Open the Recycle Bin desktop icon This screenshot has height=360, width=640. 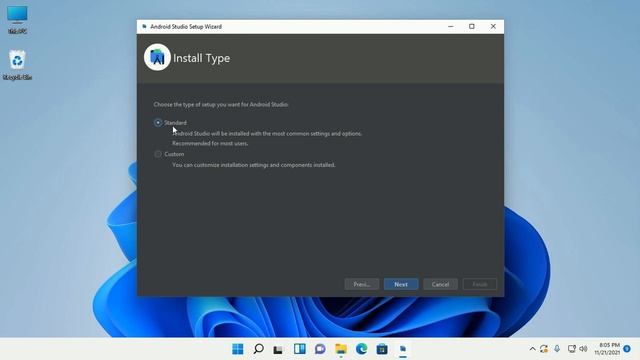pos(17,65)
